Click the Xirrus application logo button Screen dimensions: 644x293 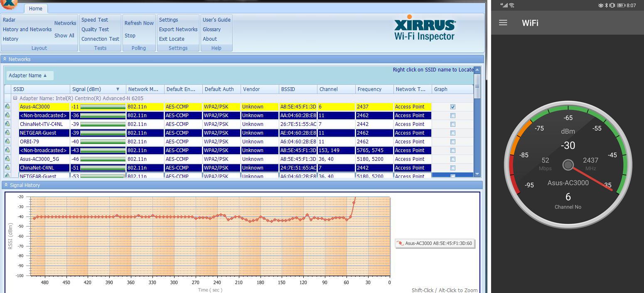coord(8,4)
